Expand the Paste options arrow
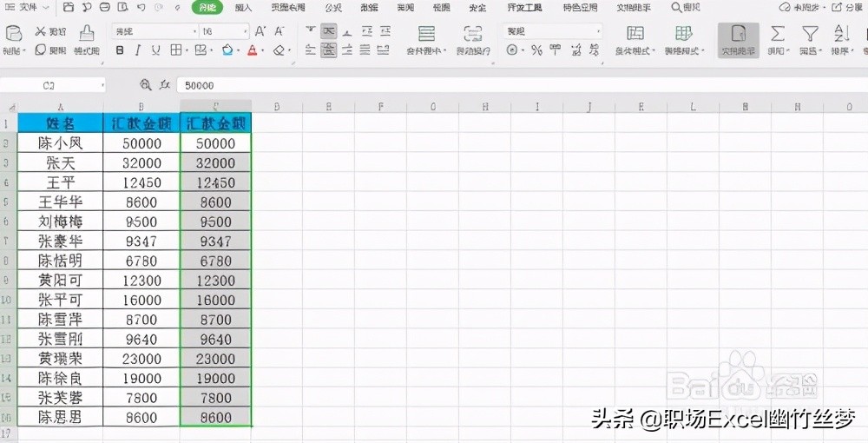 pyautogui.click(x=25, y=51)
